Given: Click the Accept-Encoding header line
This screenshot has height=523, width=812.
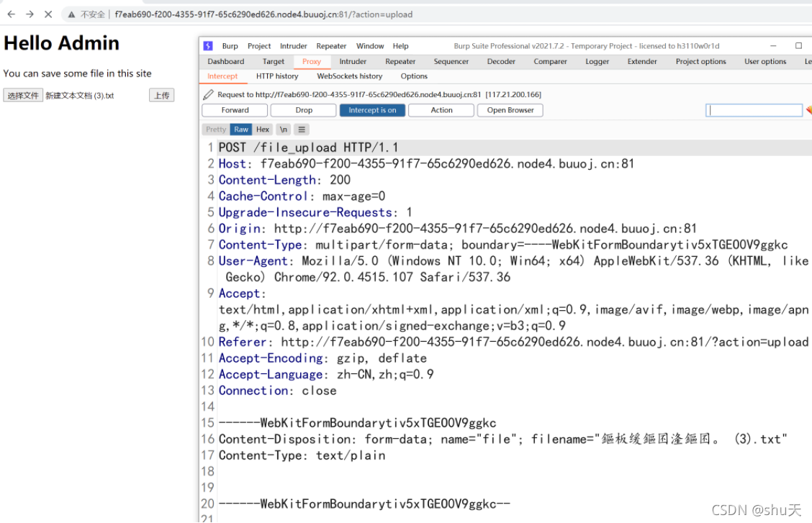Looking at the screenshot, I should tap(322, 358).
